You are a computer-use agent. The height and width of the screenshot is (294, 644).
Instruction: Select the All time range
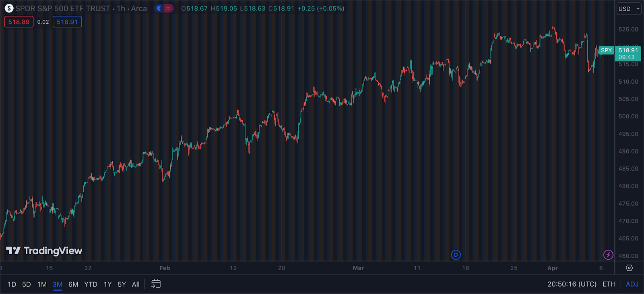point(136,284)
